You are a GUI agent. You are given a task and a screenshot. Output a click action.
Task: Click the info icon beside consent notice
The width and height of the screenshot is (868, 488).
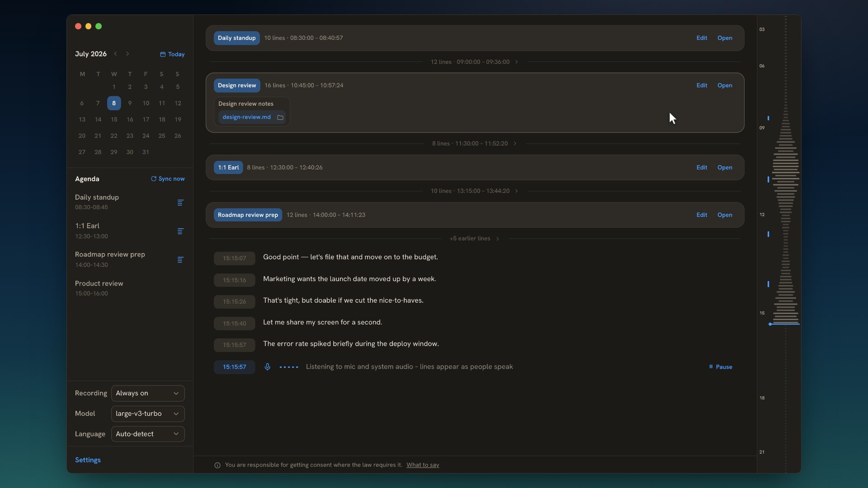click(217, 465)
